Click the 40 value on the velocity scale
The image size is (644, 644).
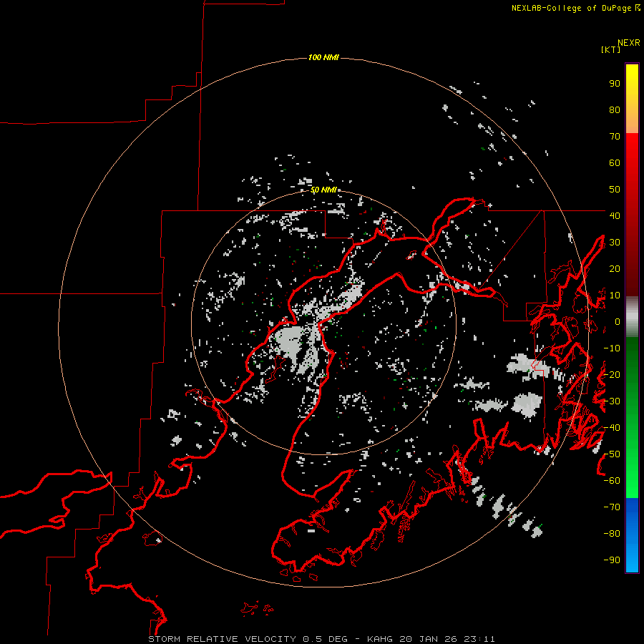tap(615, 215)
